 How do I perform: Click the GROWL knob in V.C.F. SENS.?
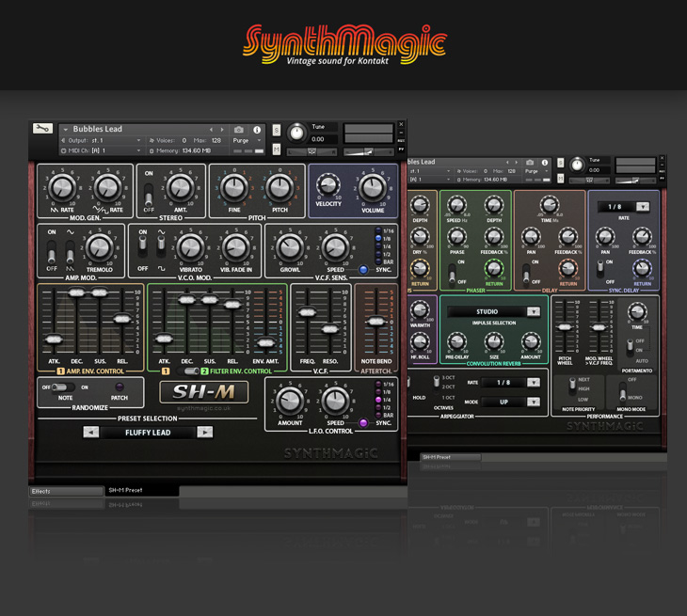(x=290, y=247)
